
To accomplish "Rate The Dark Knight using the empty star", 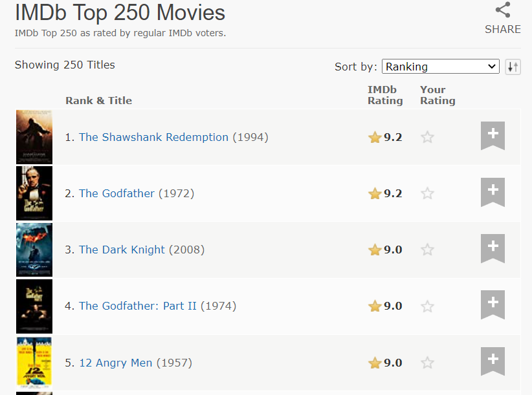I will tap(427, 250).
